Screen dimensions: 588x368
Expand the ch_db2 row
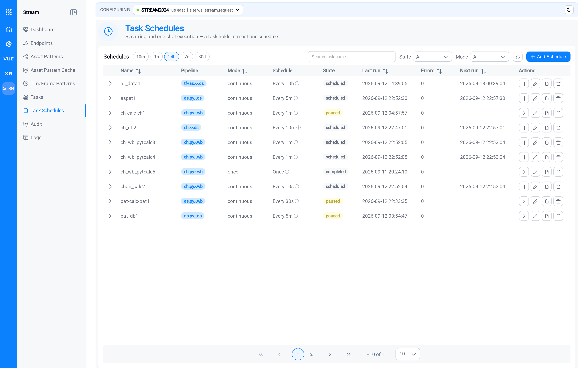110,128
